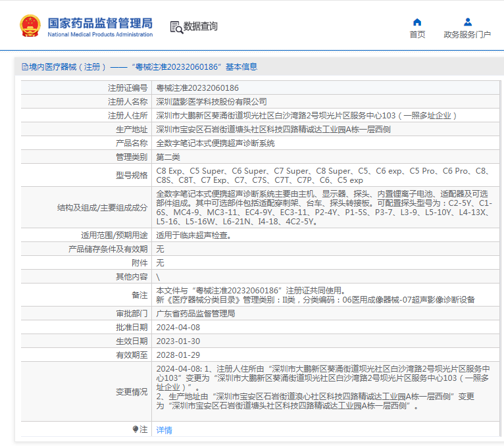Click the 型号规格 row label
Viewport: 504px width, 446px height.
132,176
